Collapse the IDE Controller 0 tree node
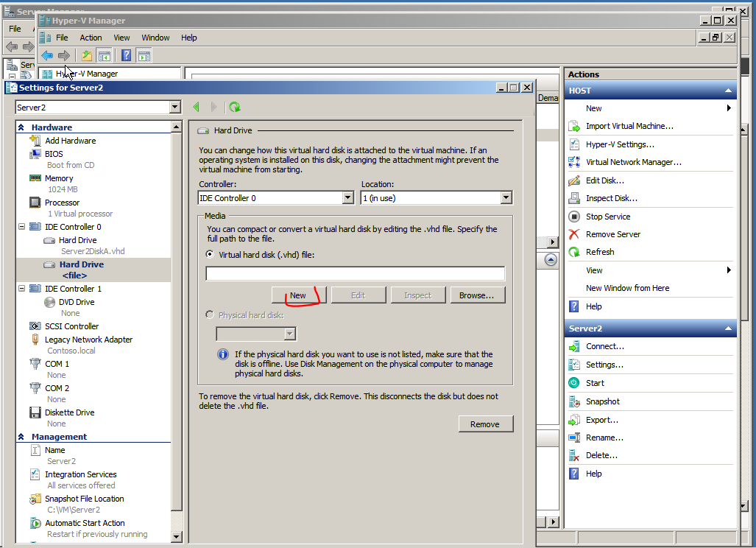756x548 pixels. click(x=21, y=226)
